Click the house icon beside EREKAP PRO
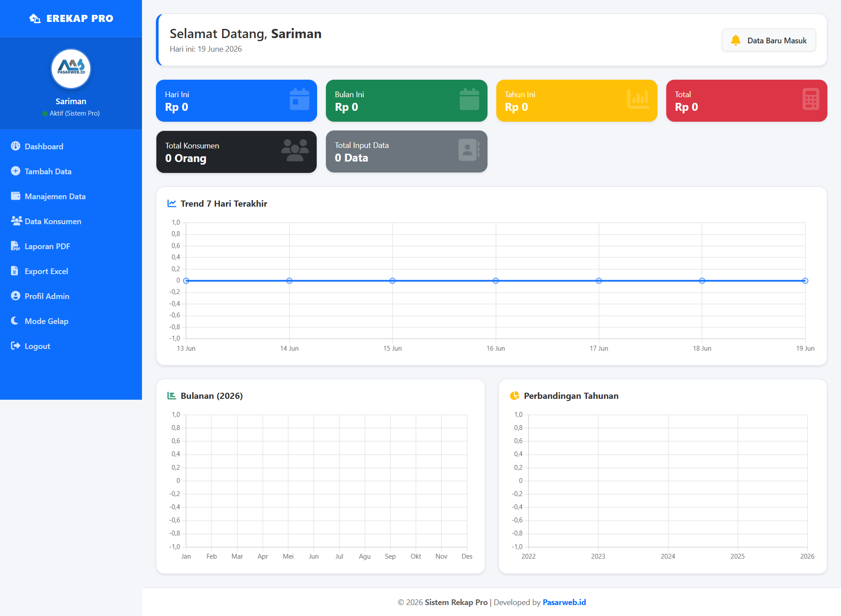 35,18
